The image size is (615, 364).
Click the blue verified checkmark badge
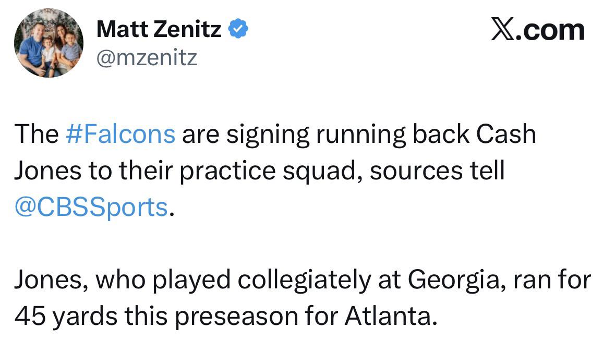[x=238, y=29]
